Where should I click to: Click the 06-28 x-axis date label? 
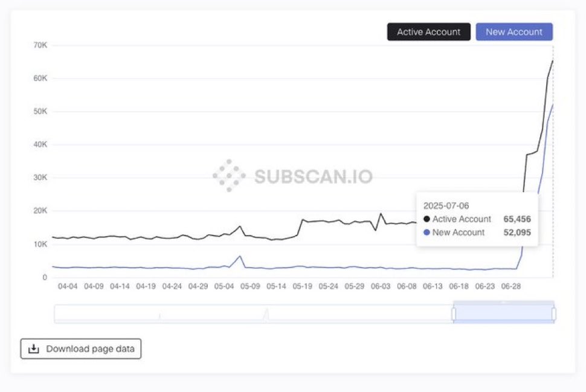coord(511,286)
